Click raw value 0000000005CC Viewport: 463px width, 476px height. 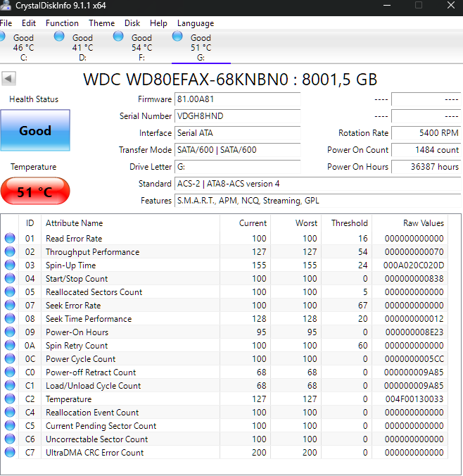point(414,359)
